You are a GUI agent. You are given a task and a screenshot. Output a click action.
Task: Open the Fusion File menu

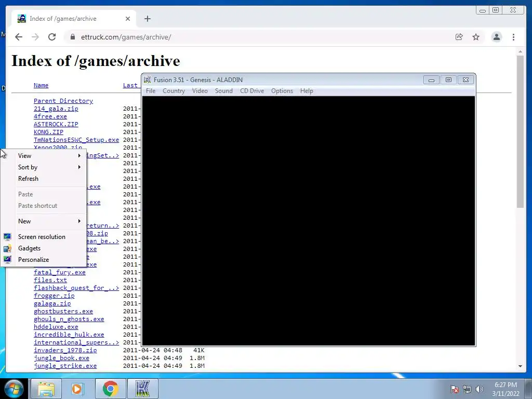[x=151, y=91]
